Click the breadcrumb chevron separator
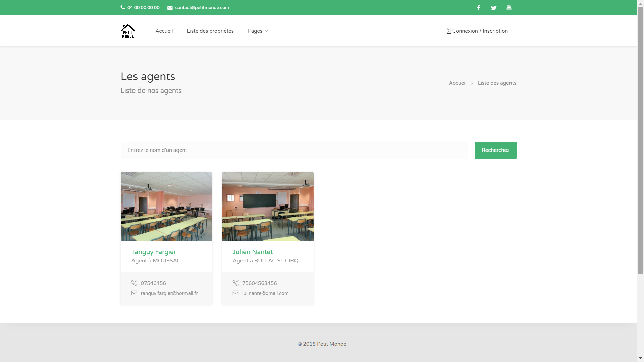The image size is (644, 362). [x=472, y=83]
